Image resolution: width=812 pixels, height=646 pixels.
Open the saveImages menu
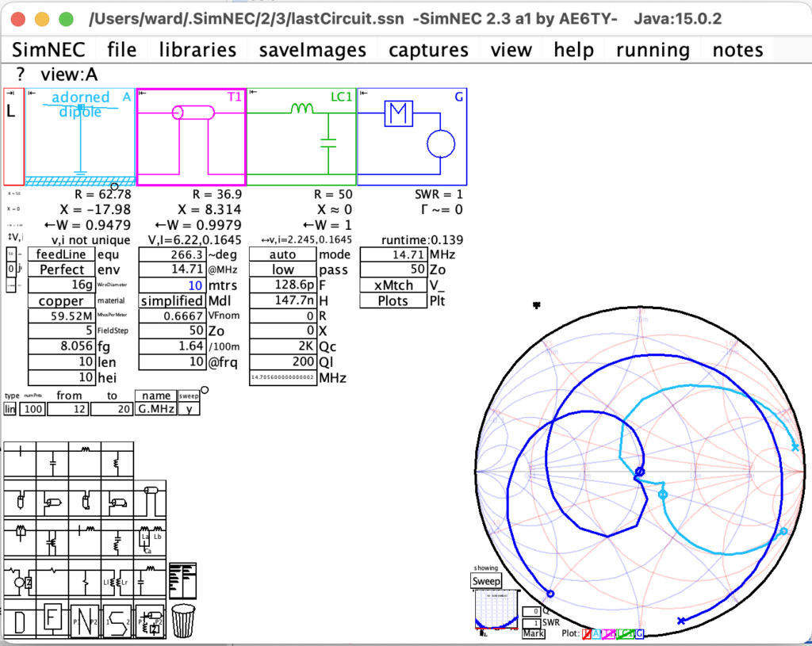(x=312, y=49)
